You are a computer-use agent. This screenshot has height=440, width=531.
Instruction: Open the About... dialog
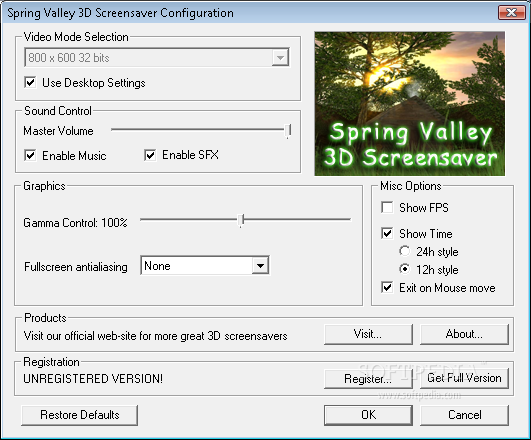click(x=464, y=334)
